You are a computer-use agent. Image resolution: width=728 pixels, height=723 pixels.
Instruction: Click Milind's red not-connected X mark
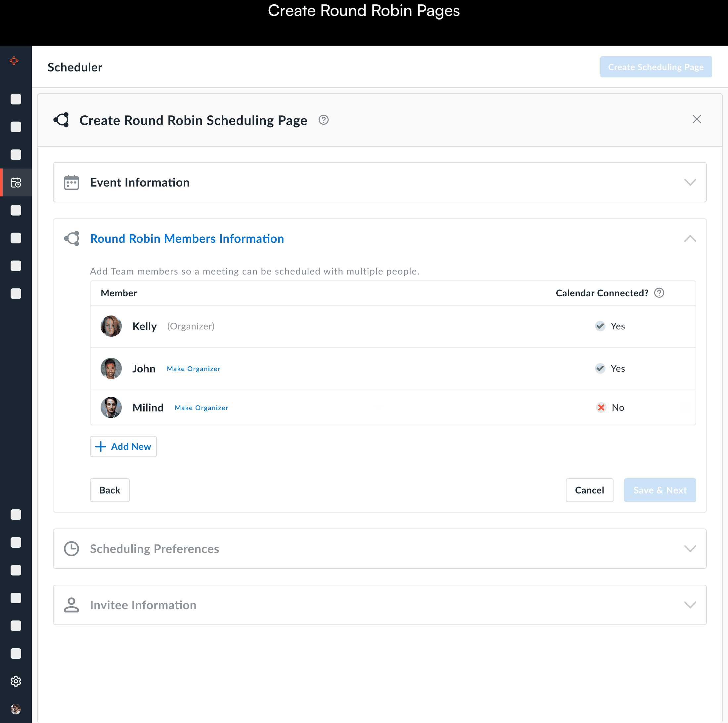point(601,407)
